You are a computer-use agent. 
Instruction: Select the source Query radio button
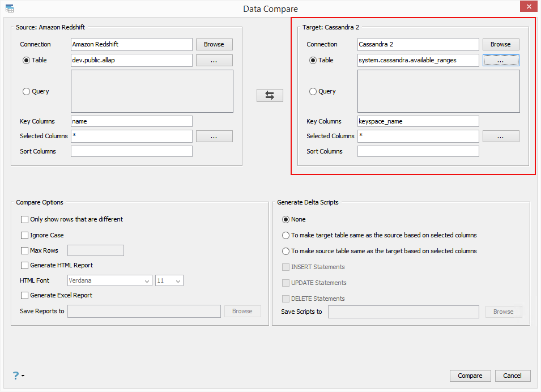[x=26, y=91]
